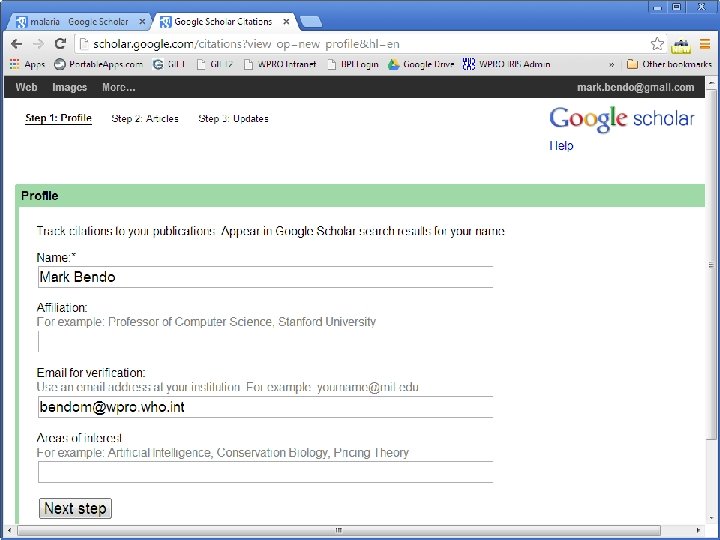This screenshot has height=540, width=720.
Task: Click the browser forward arrow
Action: pyautogui.click(x=39, y=44)
